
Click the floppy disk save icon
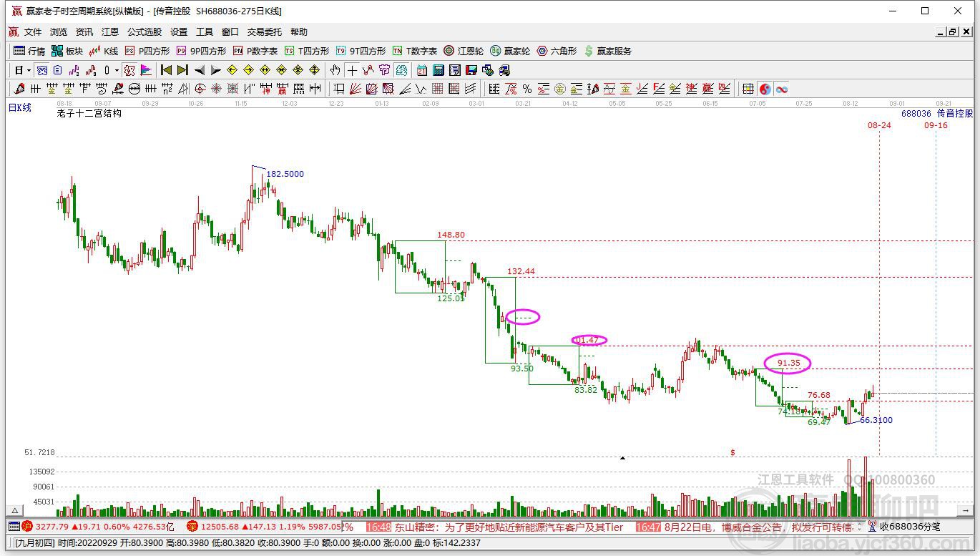click(471, 70)
